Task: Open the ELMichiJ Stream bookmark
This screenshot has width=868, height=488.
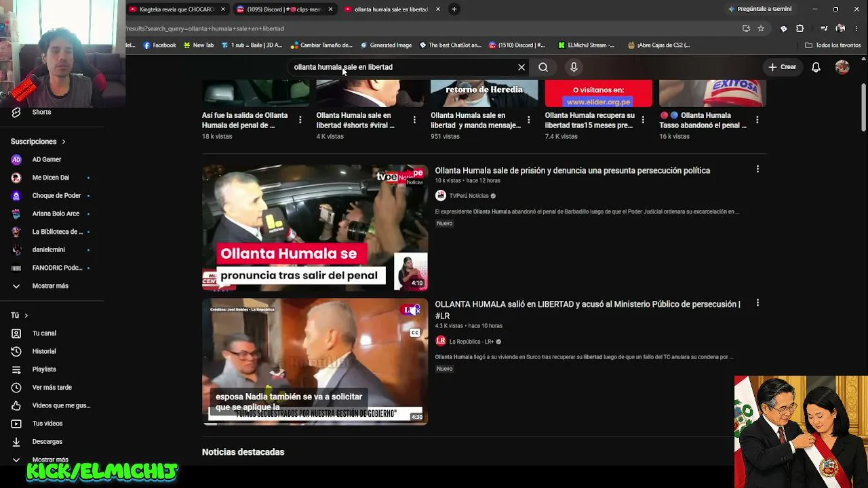Action: (x=586, y=45)
